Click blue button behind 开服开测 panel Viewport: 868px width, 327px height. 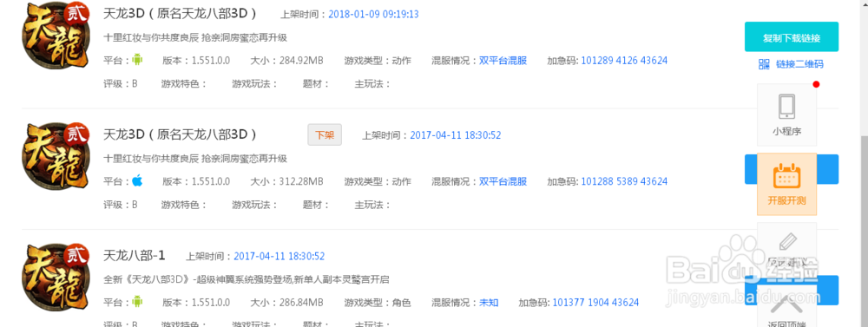click(x=792, y=169)
